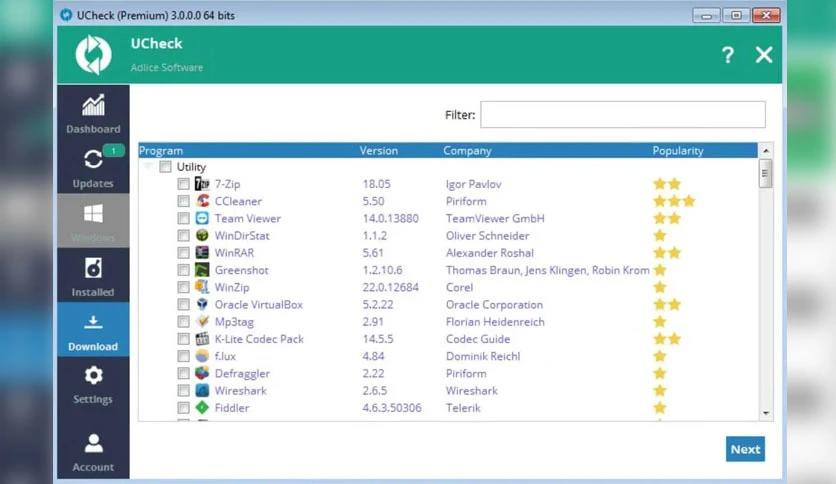Focus the Filter text field

(623, 115)
